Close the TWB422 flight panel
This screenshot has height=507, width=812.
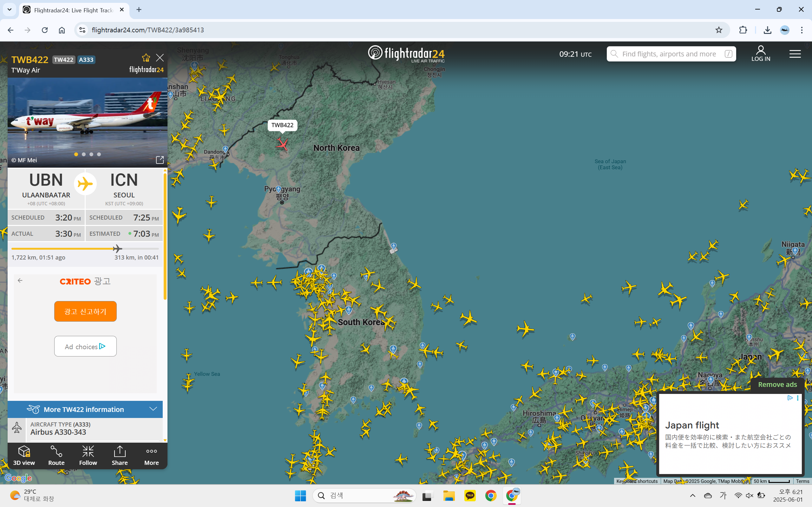pos(160,58)
